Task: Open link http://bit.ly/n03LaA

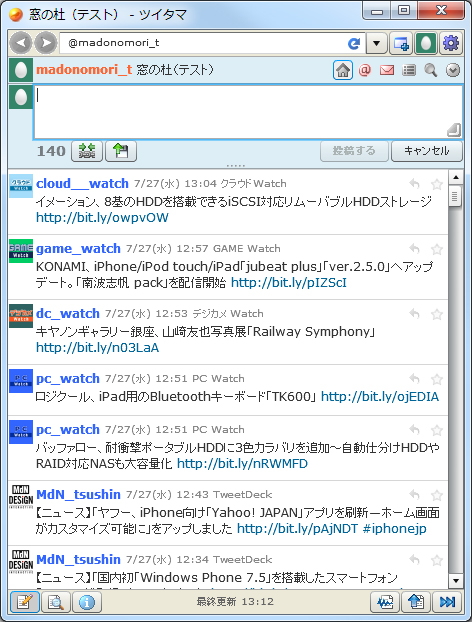Action: [98, 347]
